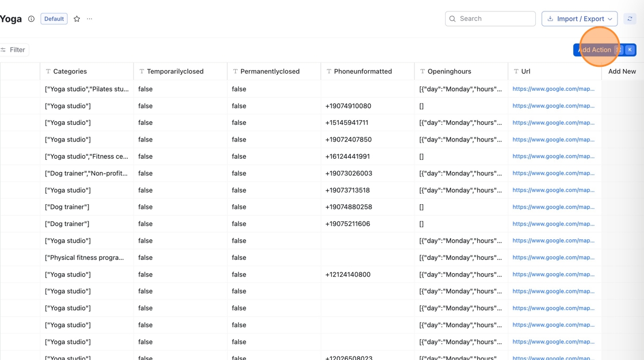Open the Google Maps link for +19074910080 row
The height and width of the screenshot is (360, 644).
(x=553, y=106)
